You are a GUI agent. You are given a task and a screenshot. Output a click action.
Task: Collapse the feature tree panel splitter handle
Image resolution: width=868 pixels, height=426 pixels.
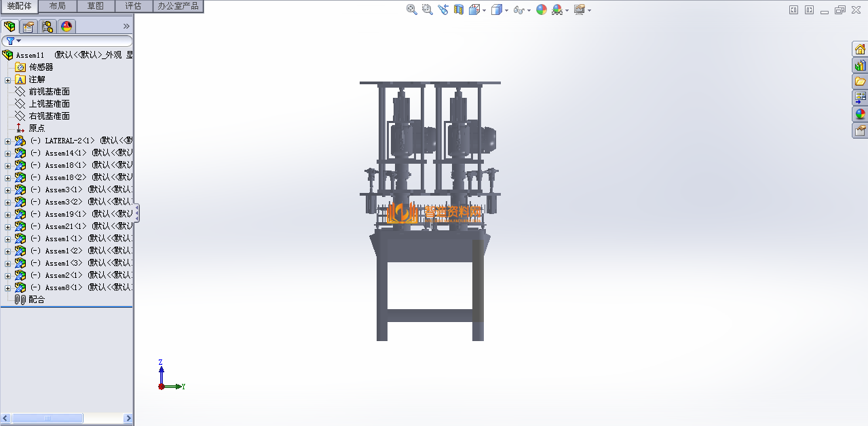136,213
